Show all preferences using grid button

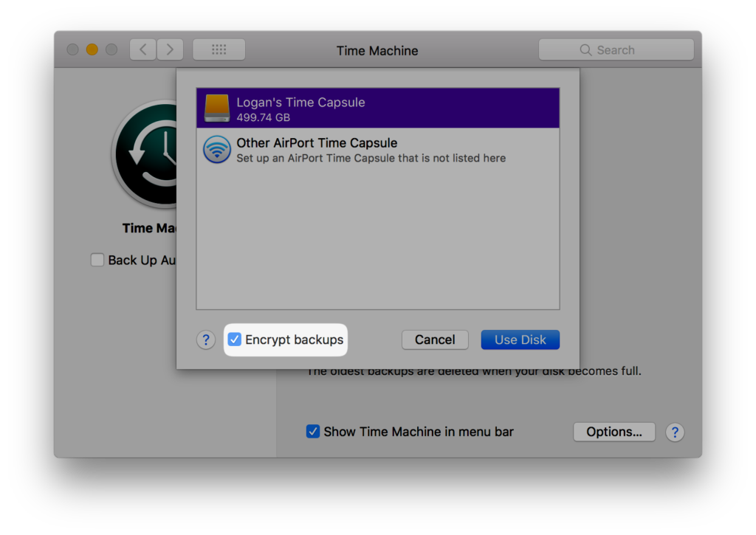tap(219, 49)
